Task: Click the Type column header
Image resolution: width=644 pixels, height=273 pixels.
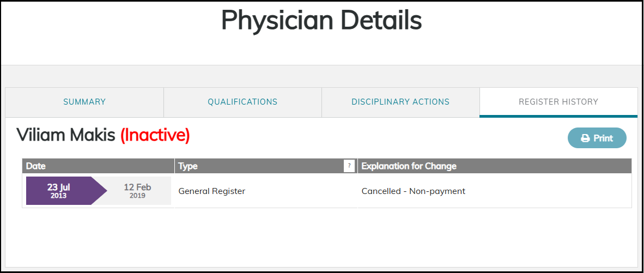Action: [x=188, y=166]
